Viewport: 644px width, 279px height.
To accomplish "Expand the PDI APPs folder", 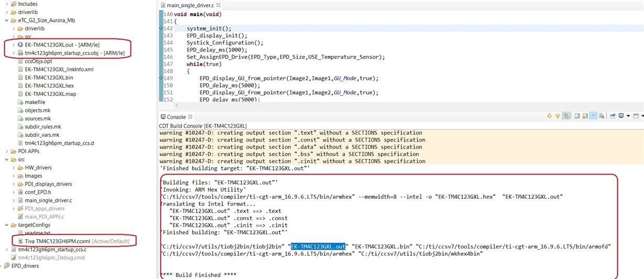I will point(6,151).
